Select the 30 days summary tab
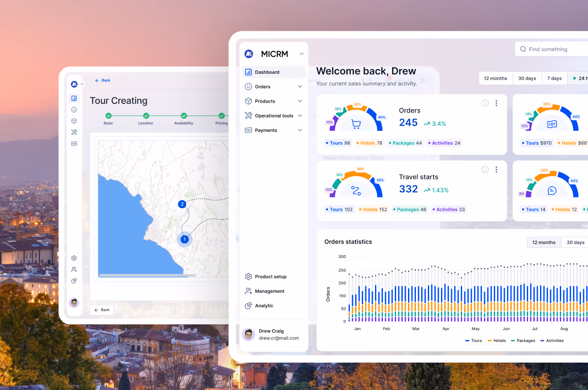This screenshot has width=588, height=390. coord(527,78)
